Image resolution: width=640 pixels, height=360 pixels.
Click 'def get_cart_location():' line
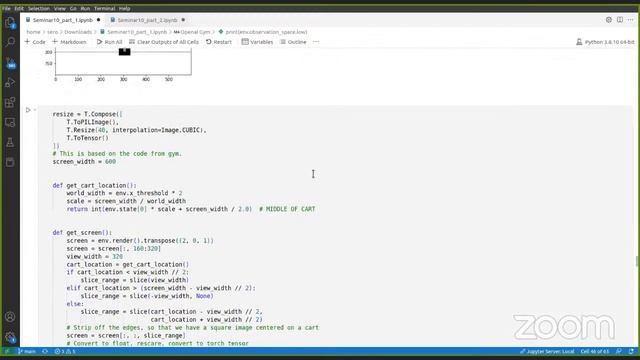tap(94, 185)
